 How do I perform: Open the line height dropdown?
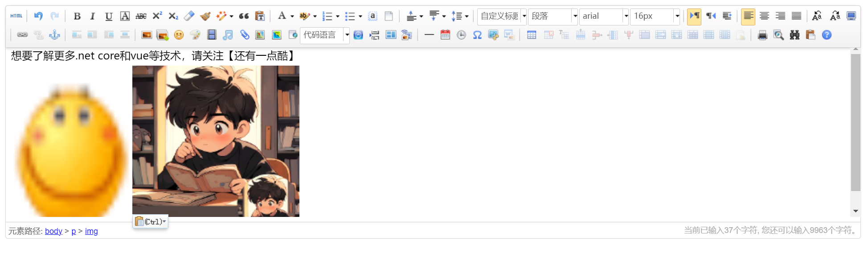(x=460, y=16)
